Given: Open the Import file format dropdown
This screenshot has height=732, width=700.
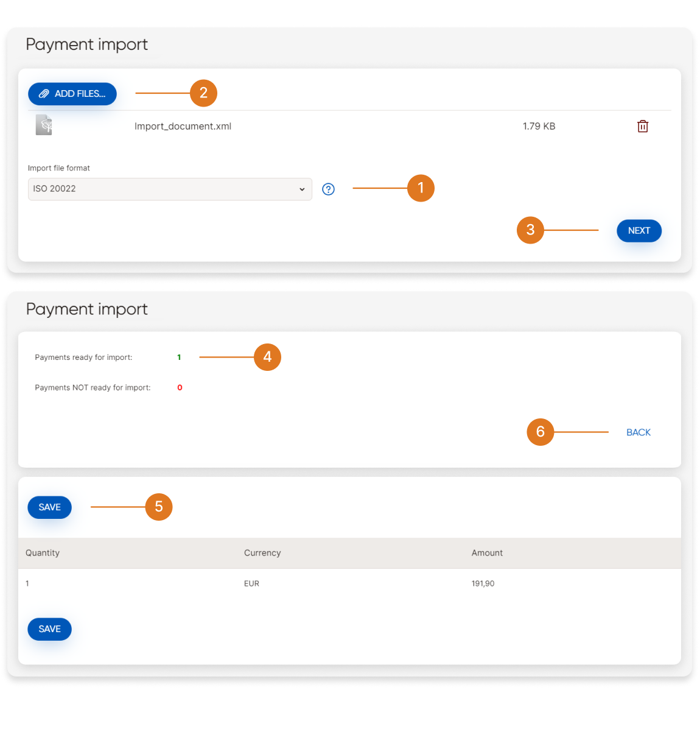Looking at the screenshot, I should click(x=169, y=189).
